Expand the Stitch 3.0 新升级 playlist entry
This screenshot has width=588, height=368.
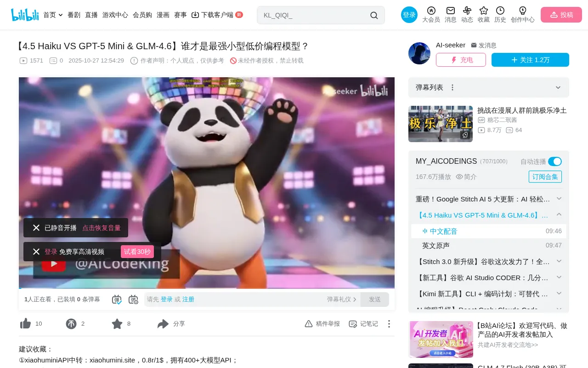pos(559,261)
